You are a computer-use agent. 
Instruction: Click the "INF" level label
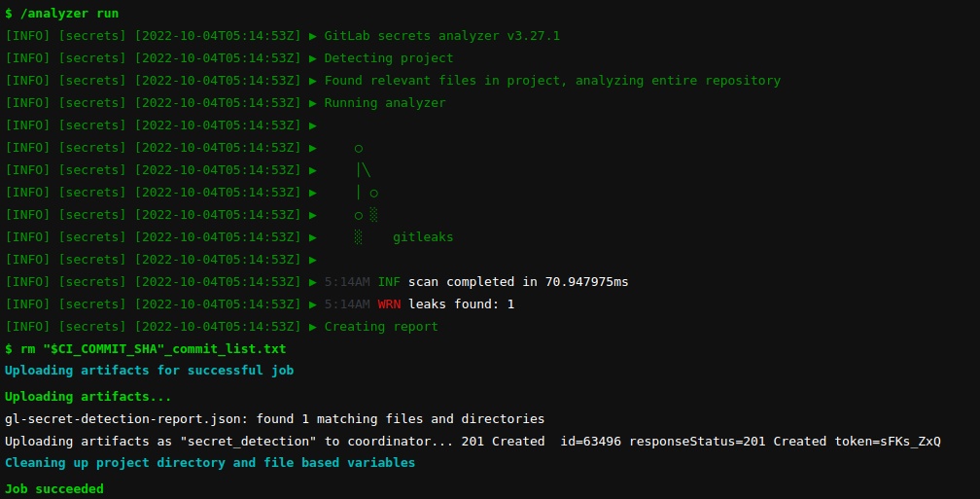[x=389, y=282]
